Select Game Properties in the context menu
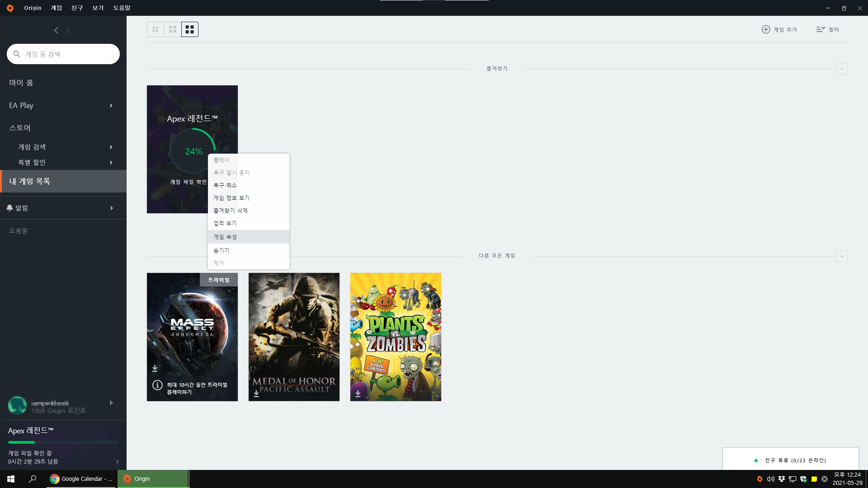 226,237
